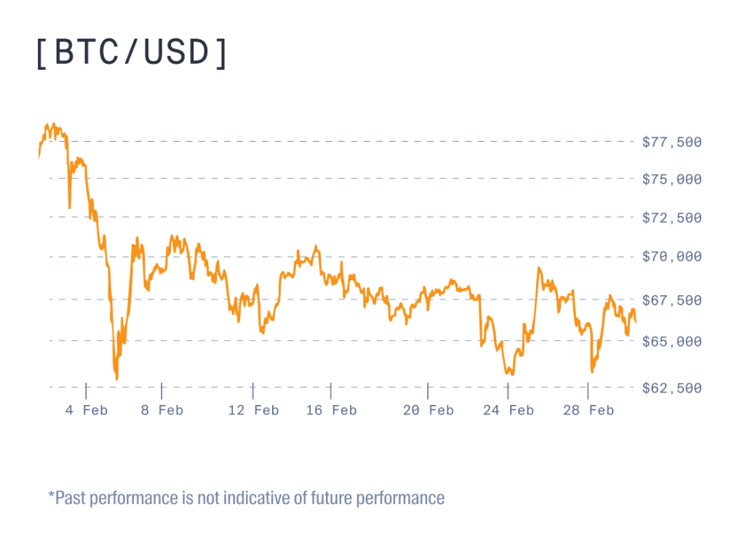Click the tick mark above 4 Feb
The width and height of the screenshot is (745, 560).
pos(86,391)
